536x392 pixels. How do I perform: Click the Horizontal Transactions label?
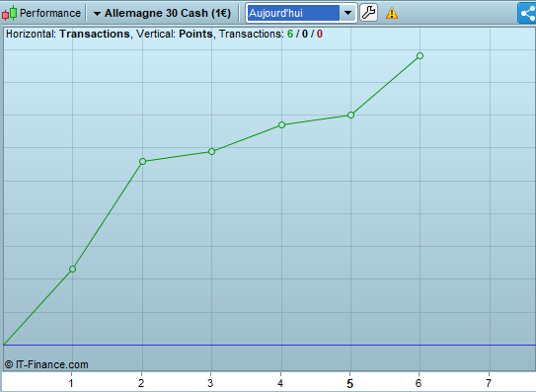pyautogui.click(x=68, y=34)
